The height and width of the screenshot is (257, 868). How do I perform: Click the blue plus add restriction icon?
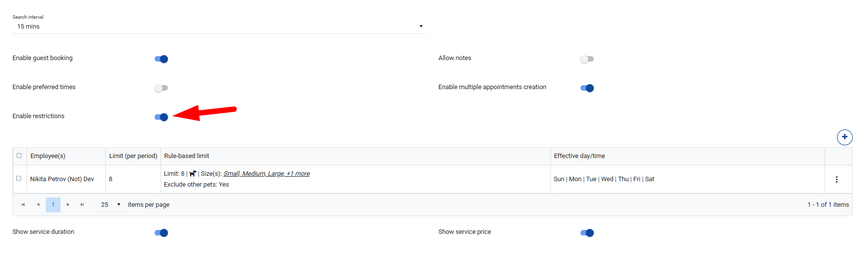[844, 137]
